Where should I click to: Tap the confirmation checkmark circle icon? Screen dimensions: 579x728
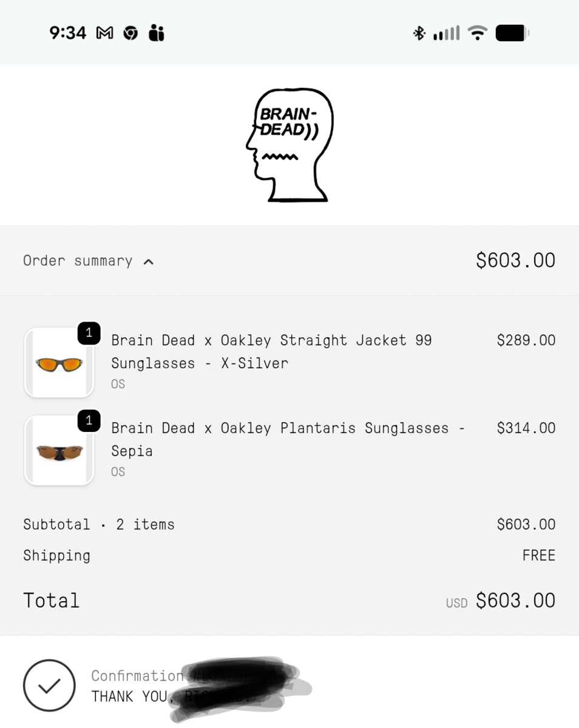[x=49, y=686]
